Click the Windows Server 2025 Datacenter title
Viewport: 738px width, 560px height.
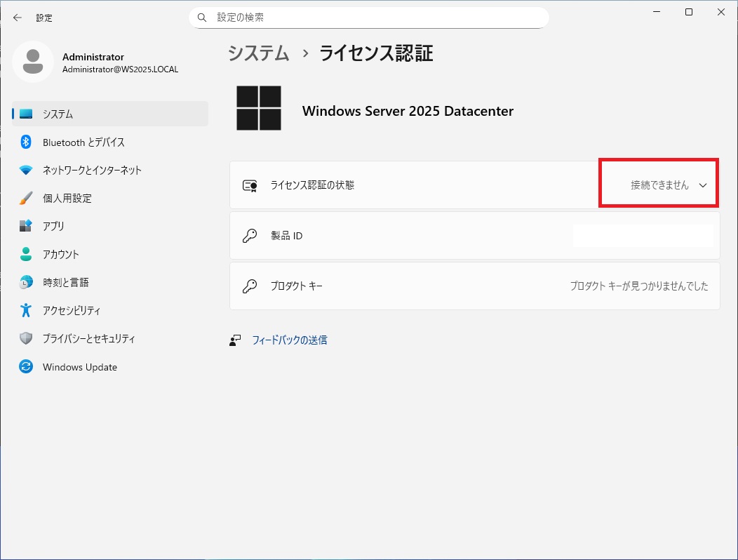tap(408, 111)
